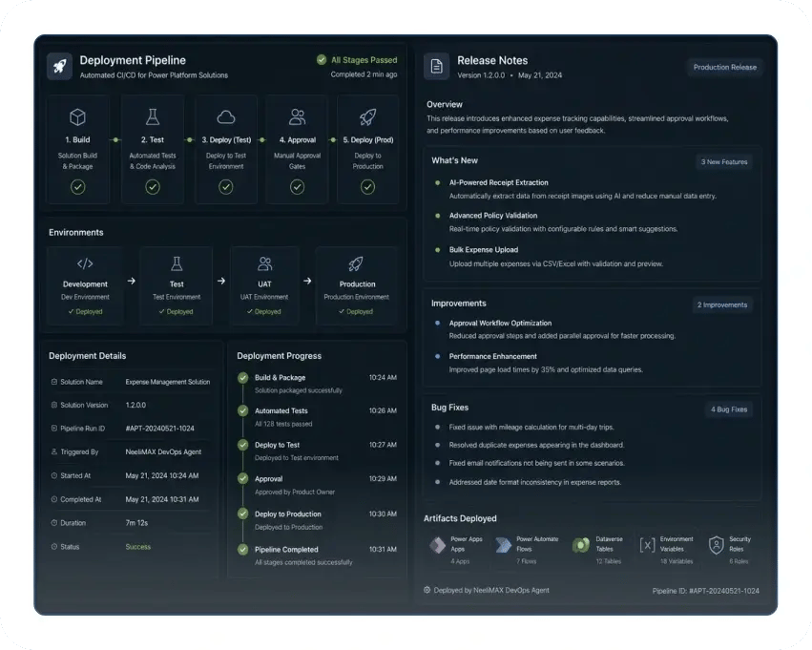This screenshot has height=650, width=812.
Task: Open the Deploy (Test) cloud icon
Action: pyautogui.click(x=226, y=117)
